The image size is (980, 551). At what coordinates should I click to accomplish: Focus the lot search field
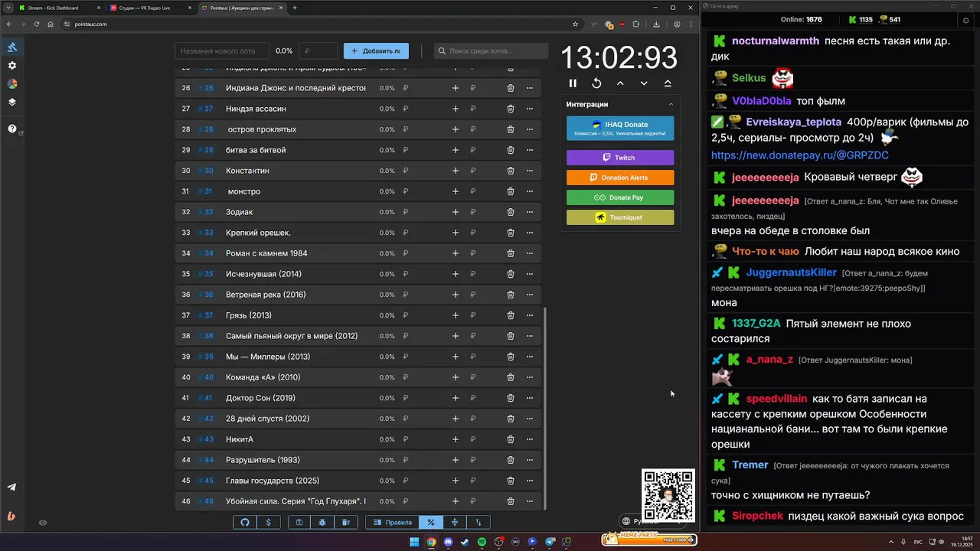click(x=491, y=51)
